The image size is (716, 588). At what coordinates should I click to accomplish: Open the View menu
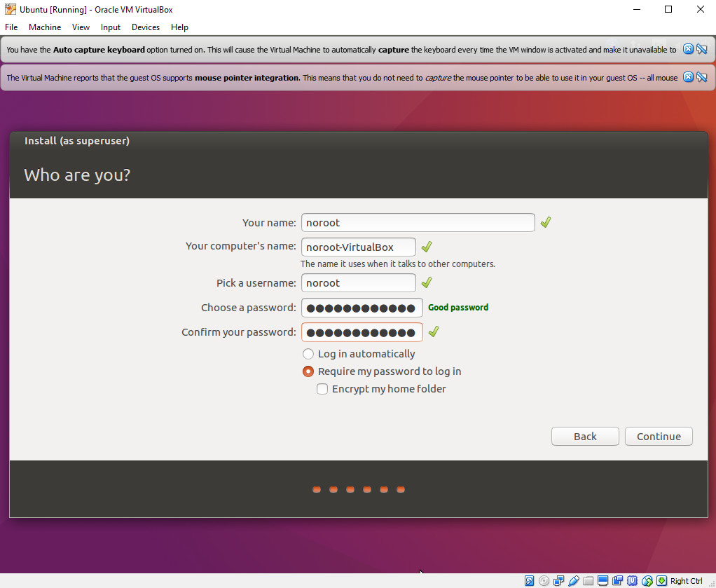pyautogui.click(x=81, y=27)
